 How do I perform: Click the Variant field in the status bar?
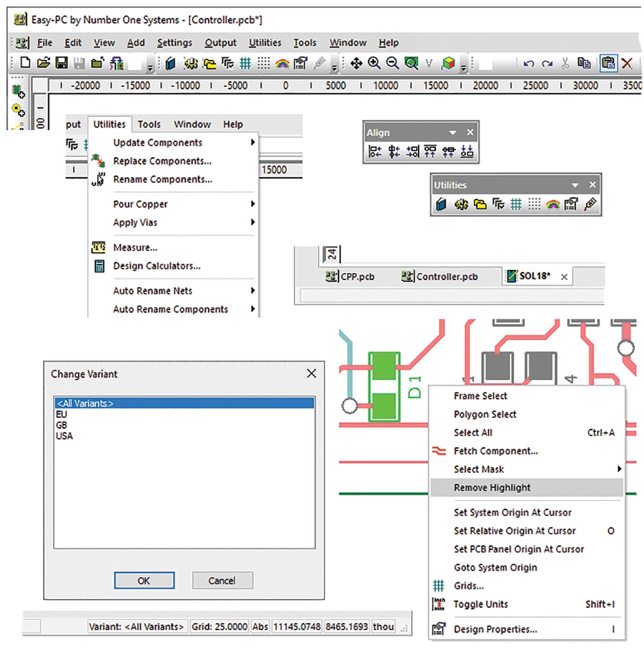click(x=137, y=626)
